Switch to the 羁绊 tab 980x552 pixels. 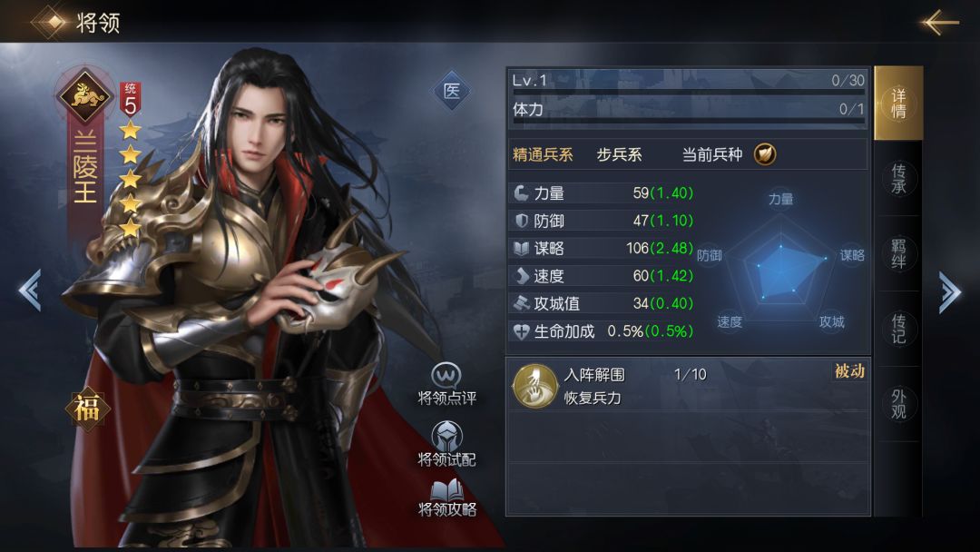[898, 254]
